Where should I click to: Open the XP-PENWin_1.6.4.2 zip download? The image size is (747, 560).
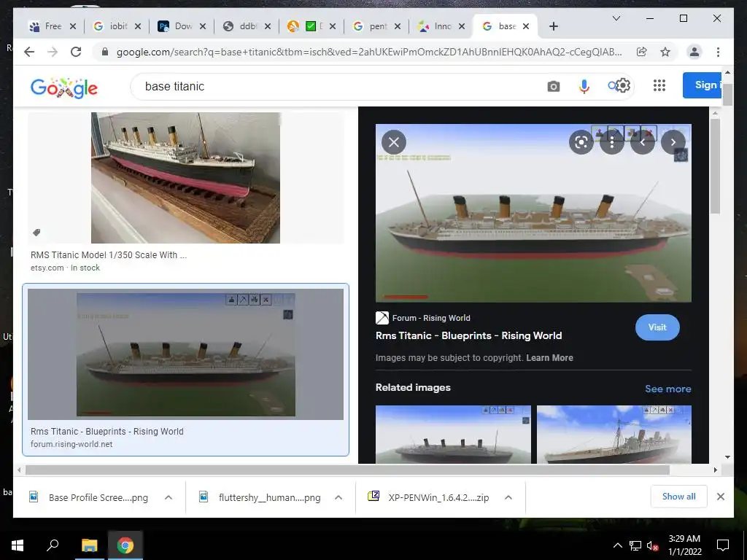tap(429, 497)
